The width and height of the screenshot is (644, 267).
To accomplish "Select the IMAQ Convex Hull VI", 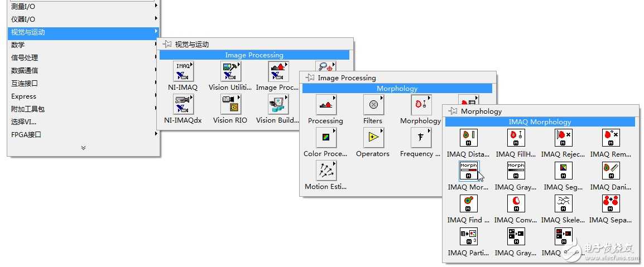I will tap(516, 203).
